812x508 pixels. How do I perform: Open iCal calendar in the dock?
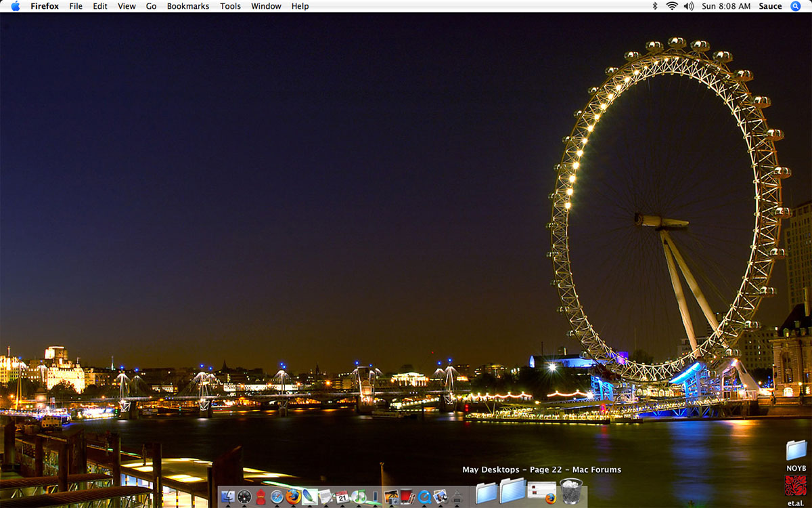(x=342, y=497)
